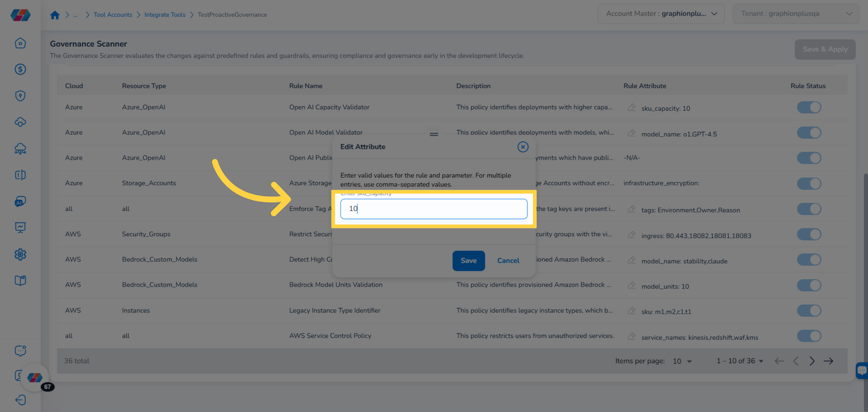The height and width of the screenshot is (412, 868).
Task: Toggle Bedrock Model Units Validation status
Action: tap(809, 285)
